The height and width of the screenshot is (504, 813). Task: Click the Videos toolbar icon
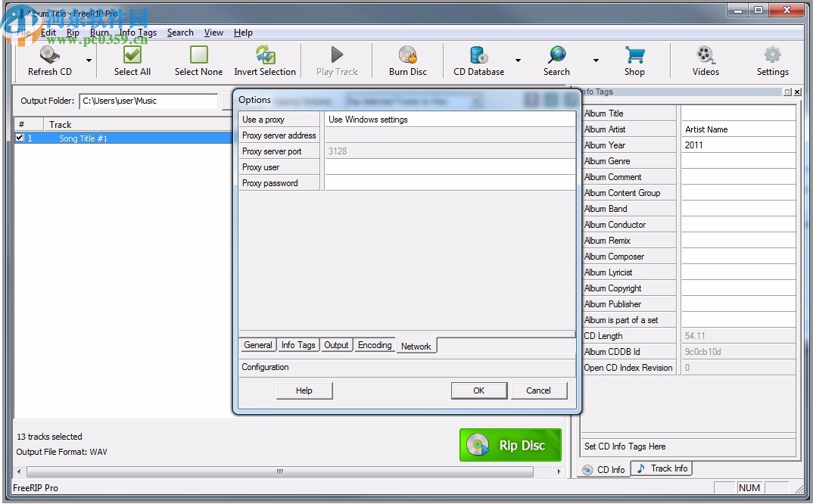[x=706, y=59]
